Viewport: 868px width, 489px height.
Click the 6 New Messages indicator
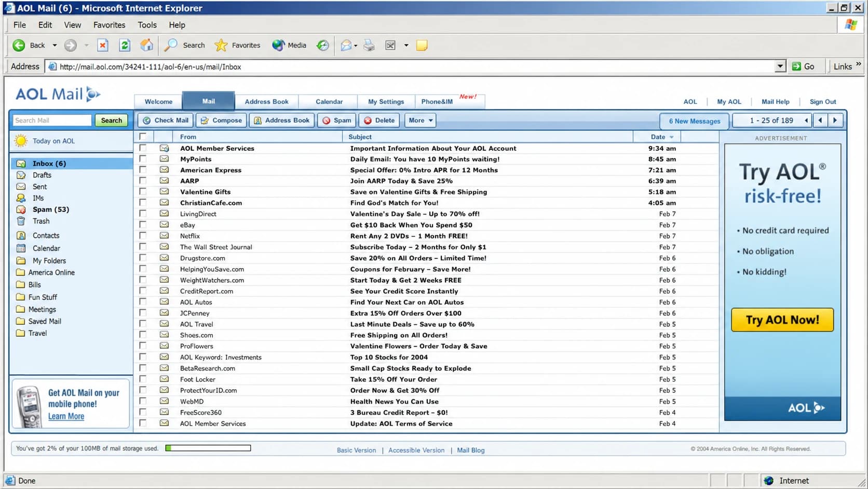694,121
